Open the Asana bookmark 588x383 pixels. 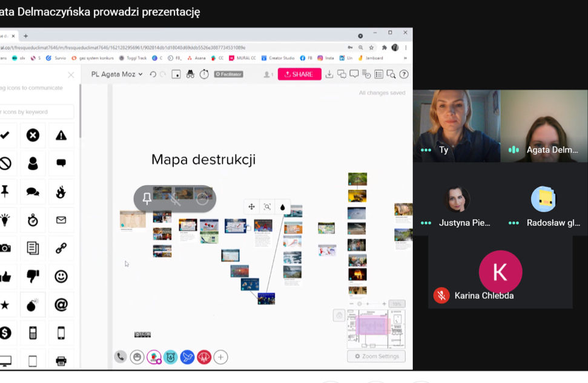[196, 58]
